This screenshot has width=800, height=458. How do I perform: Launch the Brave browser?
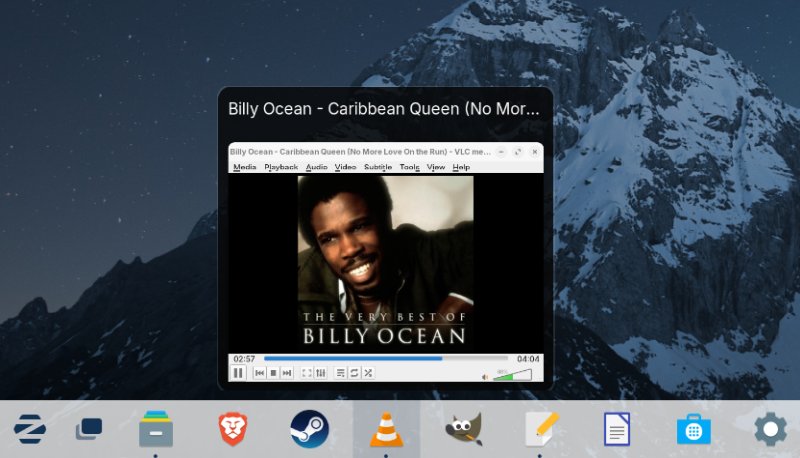click(233, 429)
